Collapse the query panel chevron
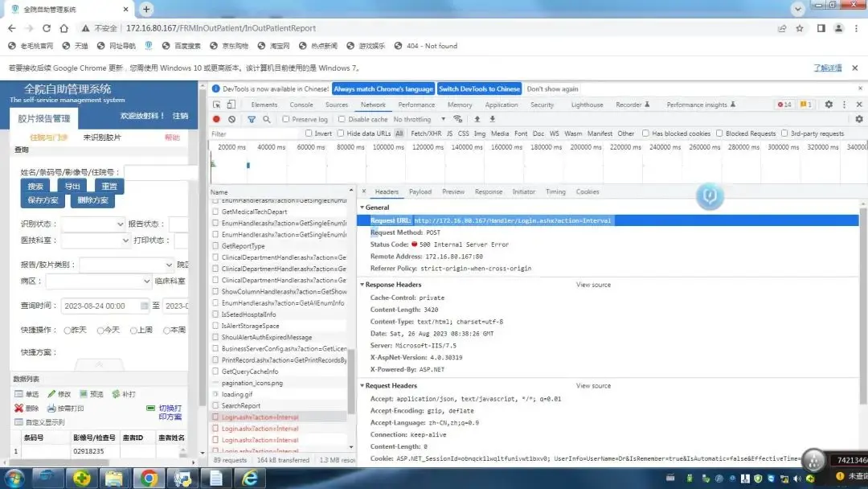The width and height of the screenshot is (868, 489). point(99,364)
